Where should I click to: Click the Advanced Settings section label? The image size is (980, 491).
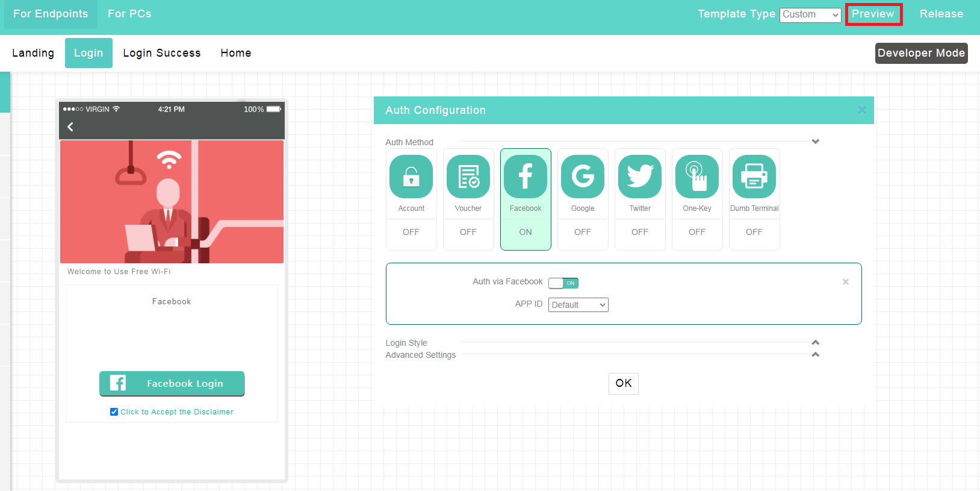(x=421, y=355)
